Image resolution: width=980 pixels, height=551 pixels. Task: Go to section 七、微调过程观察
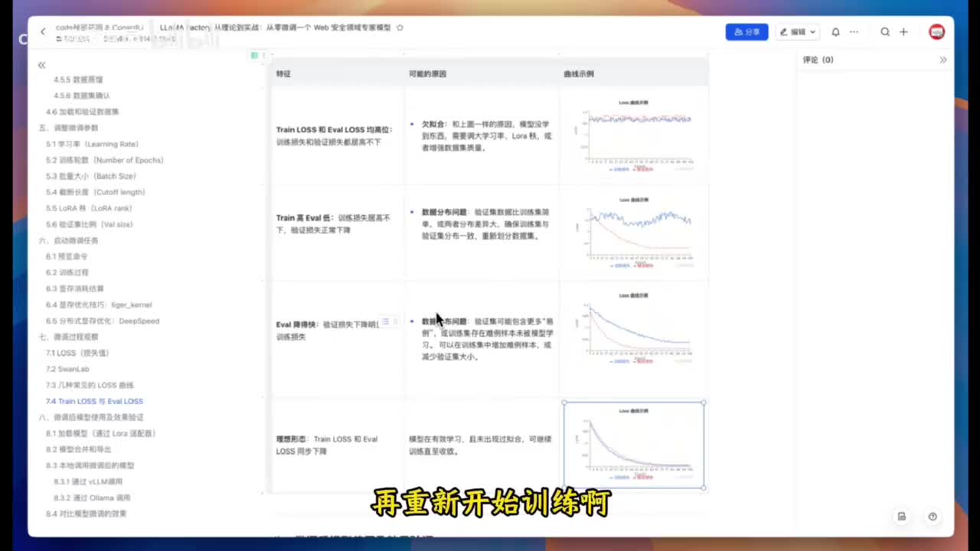click(x=68, y=337)
